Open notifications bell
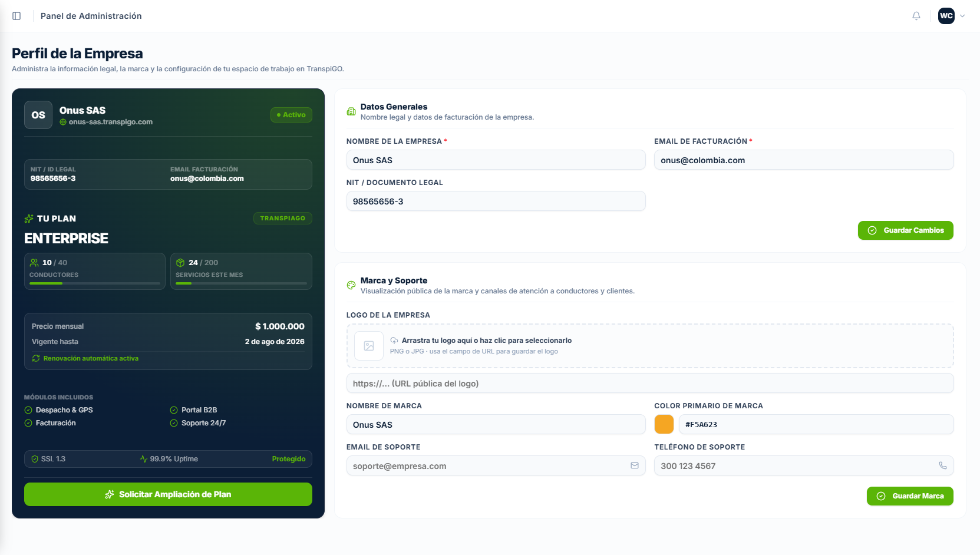This screenshot has width=980, height=555. [x=916, y=16]
